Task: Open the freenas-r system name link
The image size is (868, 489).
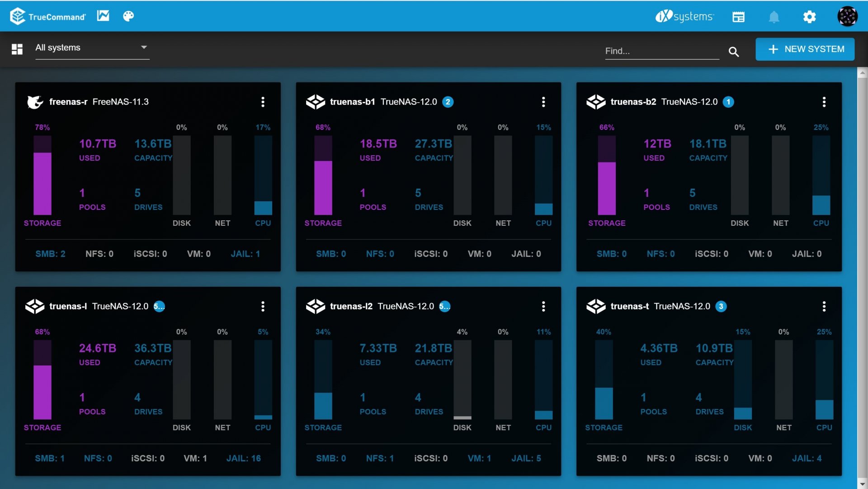Action: [x=68, y=102]
